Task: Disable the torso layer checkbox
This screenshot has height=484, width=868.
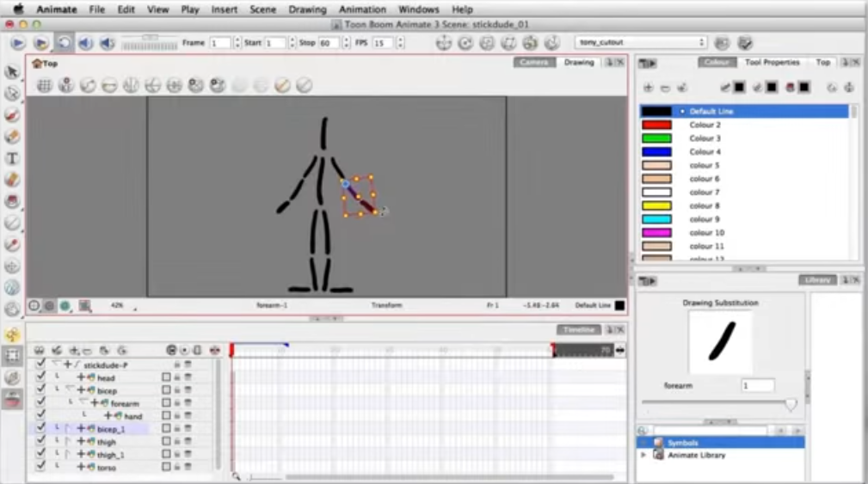Action: click(x=40, y=466)
